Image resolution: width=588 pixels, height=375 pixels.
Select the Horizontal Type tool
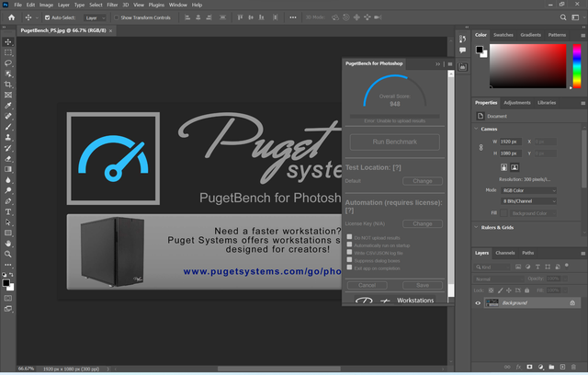pyautogui.click(x=8, y=211)
